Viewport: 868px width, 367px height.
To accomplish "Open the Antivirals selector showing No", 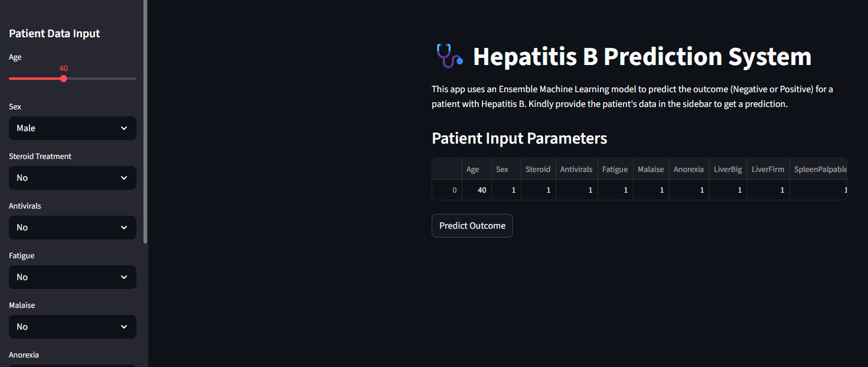I will [x=72, y=228].
